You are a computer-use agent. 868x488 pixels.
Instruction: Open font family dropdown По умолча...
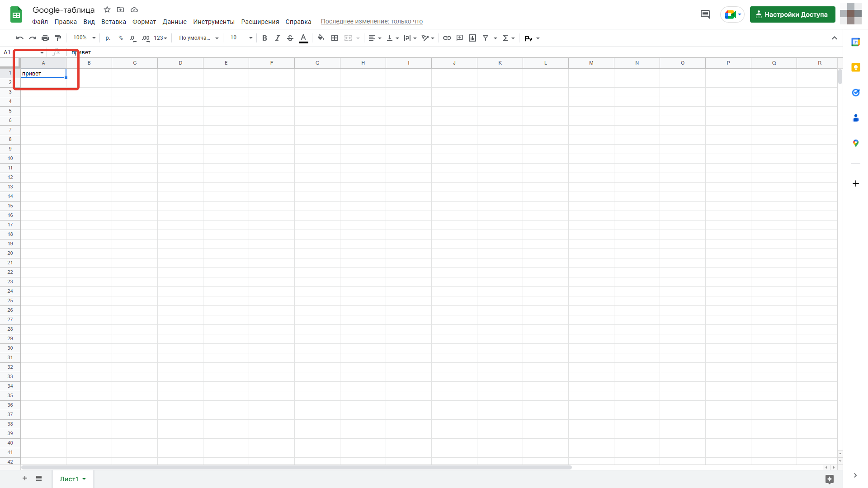click(198, 38)
